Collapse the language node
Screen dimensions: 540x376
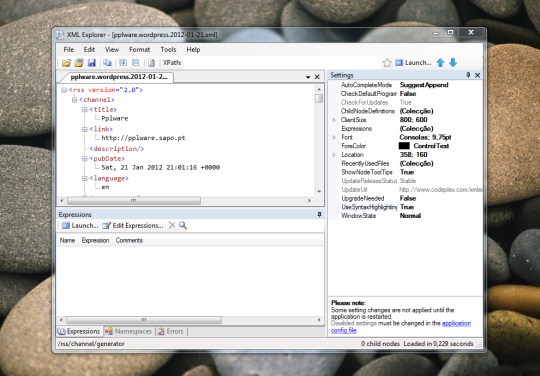click(x=85, y=178)
